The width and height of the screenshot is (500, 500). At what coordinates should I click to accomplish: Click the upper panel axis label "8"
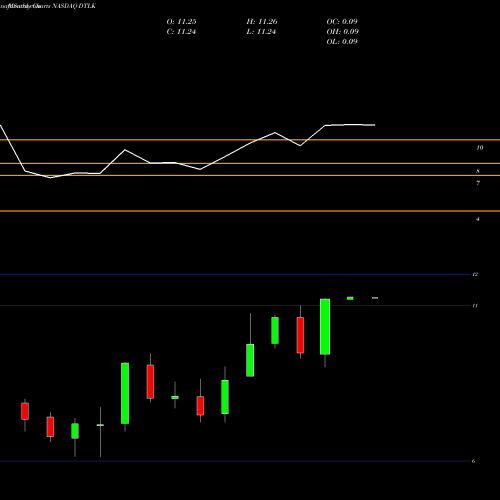[478, 171]
